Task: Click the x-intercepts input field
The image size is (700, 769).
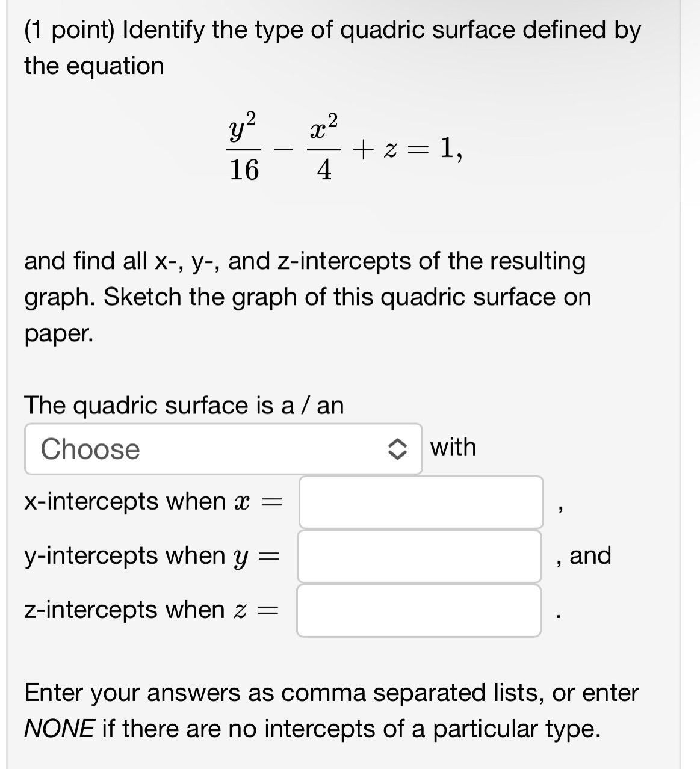Action: 421,501
